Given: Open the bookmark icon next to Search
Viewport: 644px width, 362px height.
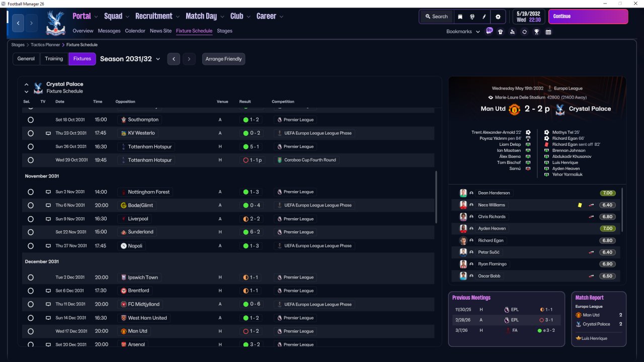Looking at the screenshot, I should click(460, 17).
